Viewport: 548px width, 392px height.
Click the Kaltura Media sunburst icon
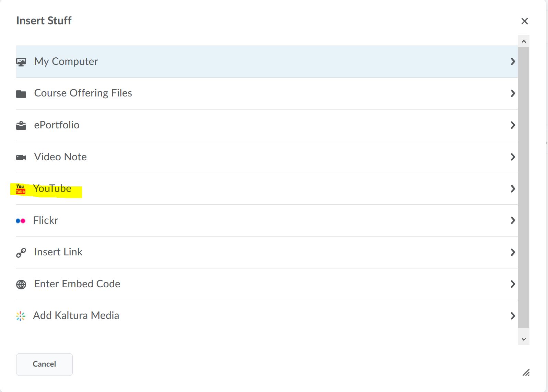pyautogui.click(x=21, y=316)
